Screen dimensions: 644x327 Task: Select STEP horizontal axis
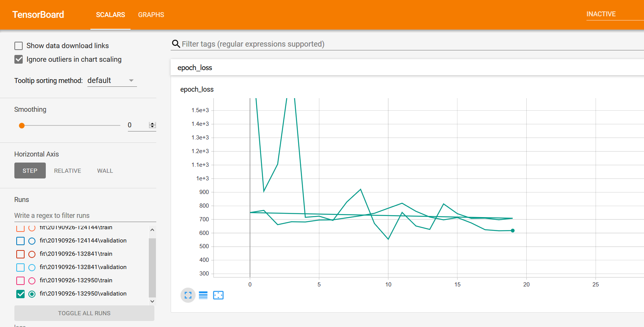(30, 171)
